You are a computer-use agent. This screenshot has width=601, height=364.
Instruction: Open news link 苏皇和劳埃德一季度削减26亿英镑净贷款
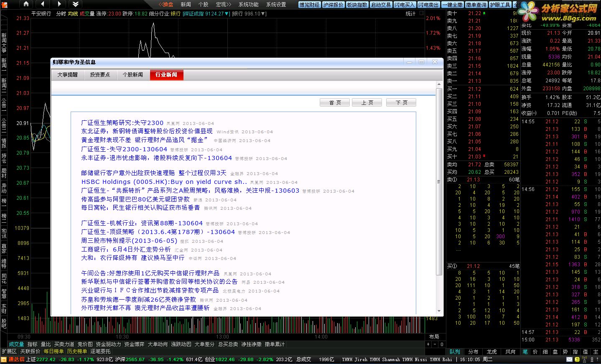click(138, 300)
